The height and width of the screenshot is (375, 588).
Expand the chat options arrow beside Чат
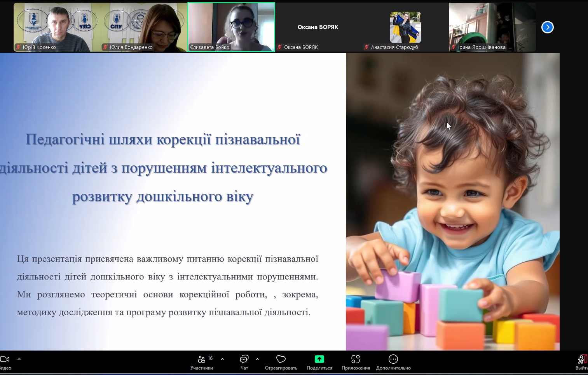(257, 359)
